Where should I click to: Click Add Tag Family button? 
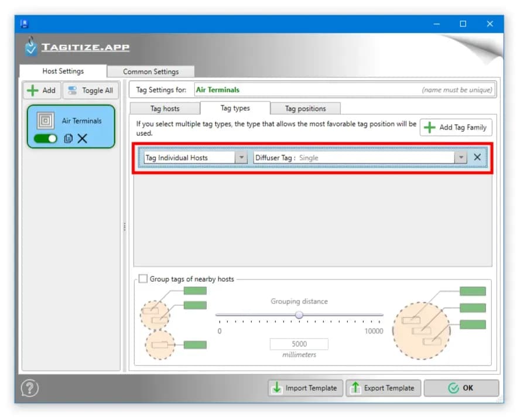pos(456,127)
